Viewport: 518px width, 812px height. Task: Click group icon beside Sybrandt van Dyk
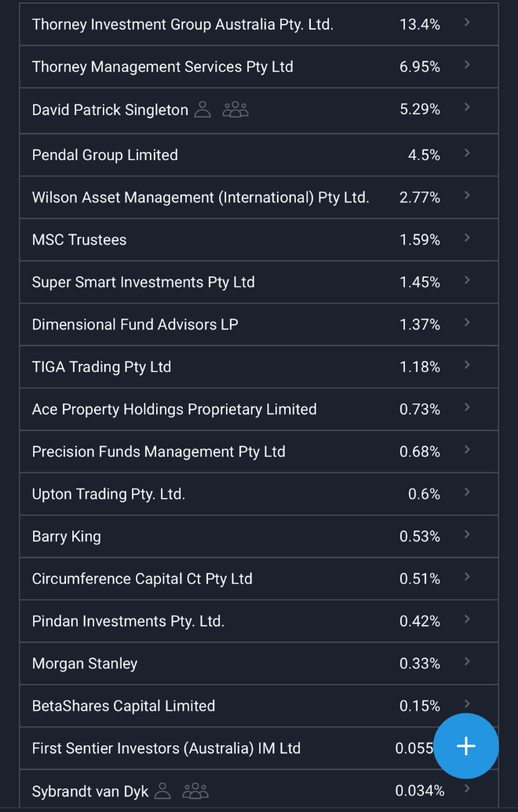[x=195, y=791]
